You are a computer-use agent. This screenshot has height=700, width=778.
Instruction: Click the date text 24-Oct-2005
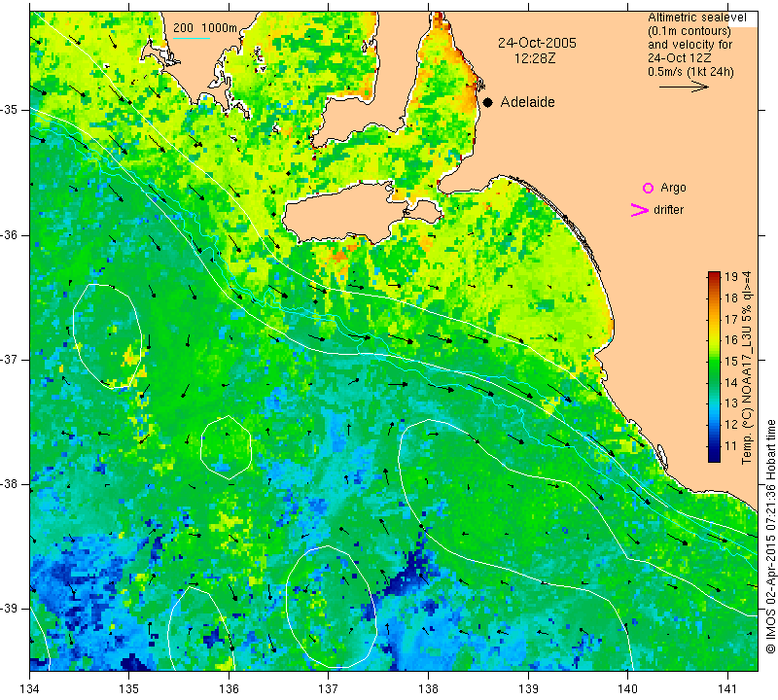(x=537, y=43)
